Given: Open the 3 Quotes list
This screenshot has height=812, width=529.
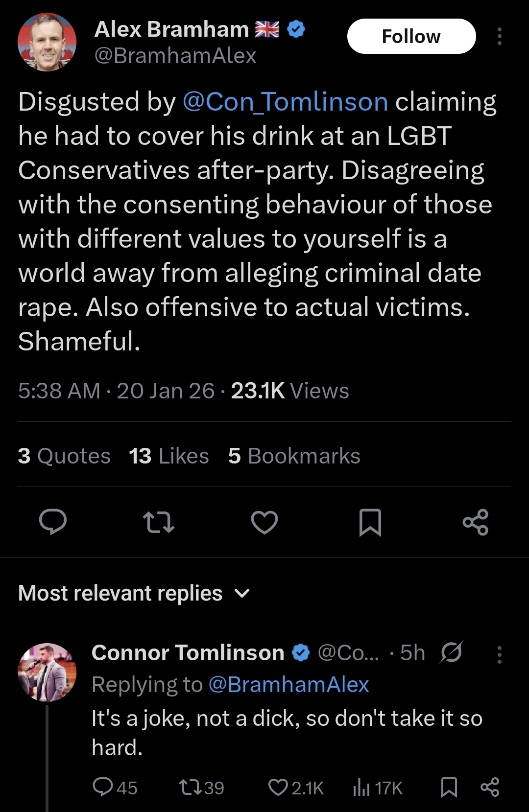Looking at the screenshot, I should [x=64, y=456].
